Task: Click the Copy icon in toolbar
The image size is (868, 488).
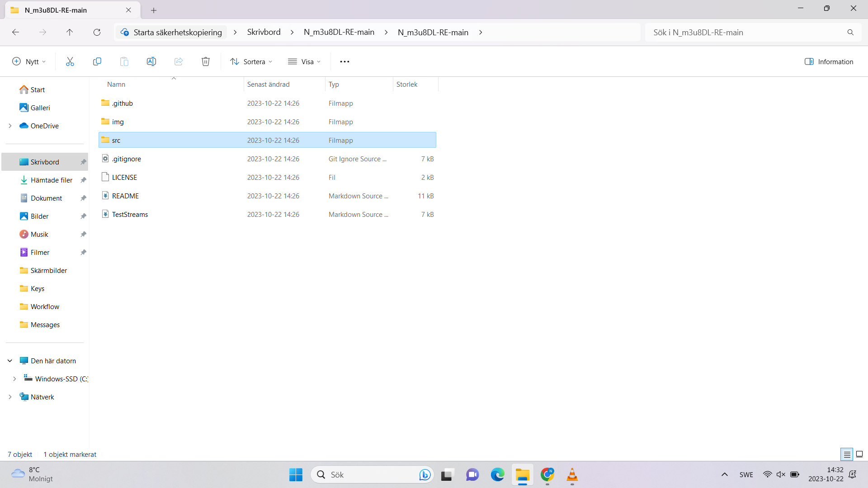Action: (x=97, y=61)
